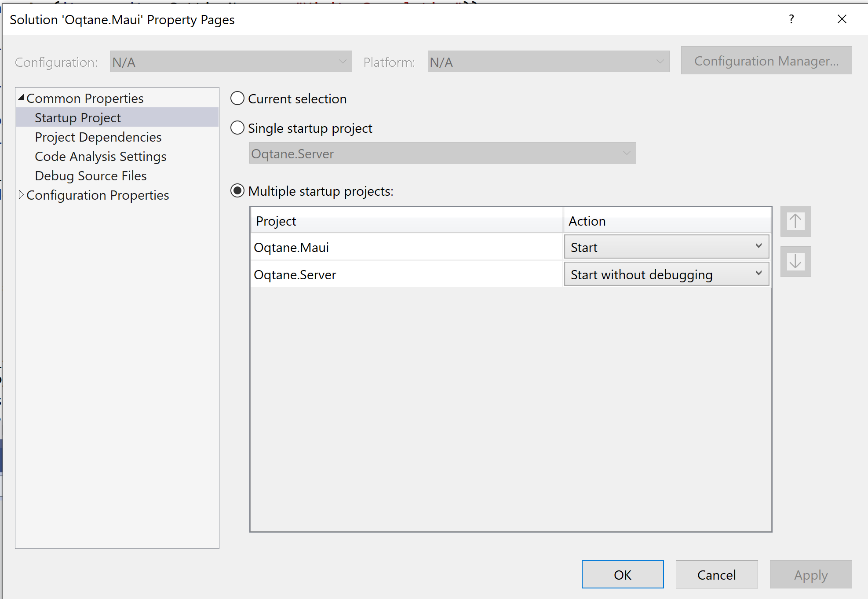Open Code Analysis Settings
Screen dimensions: 868x599
click(x=100, y=156)
